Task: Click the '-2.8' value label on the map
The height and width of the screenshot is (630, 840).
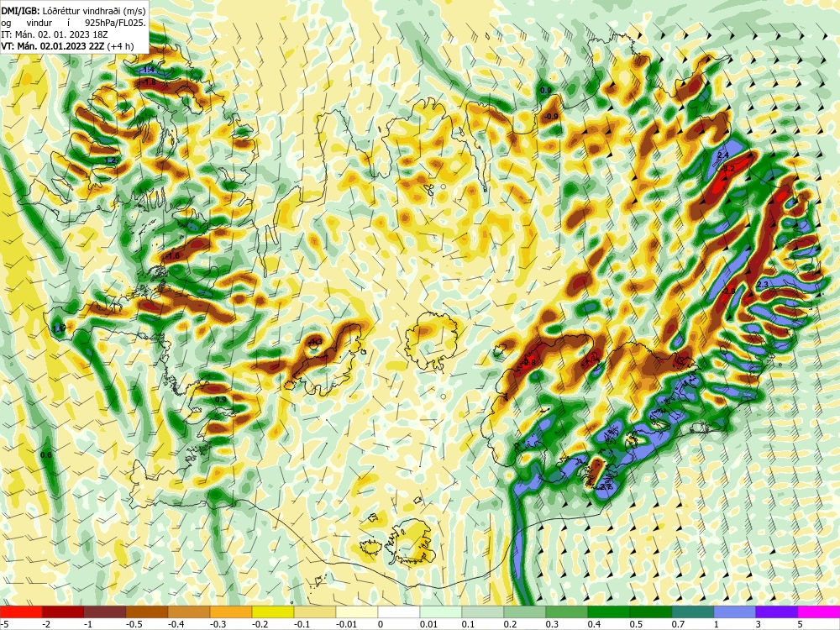Action: 528,363
